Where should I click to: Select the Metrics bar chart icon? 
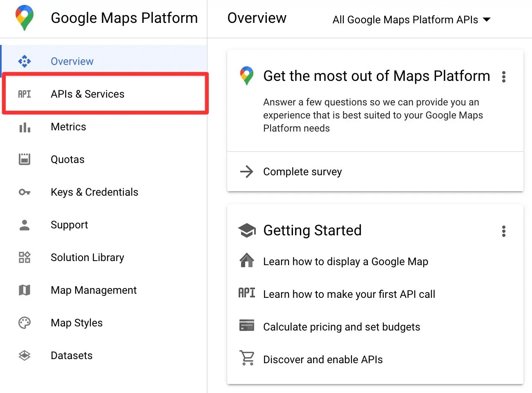(x=25, y=127)
